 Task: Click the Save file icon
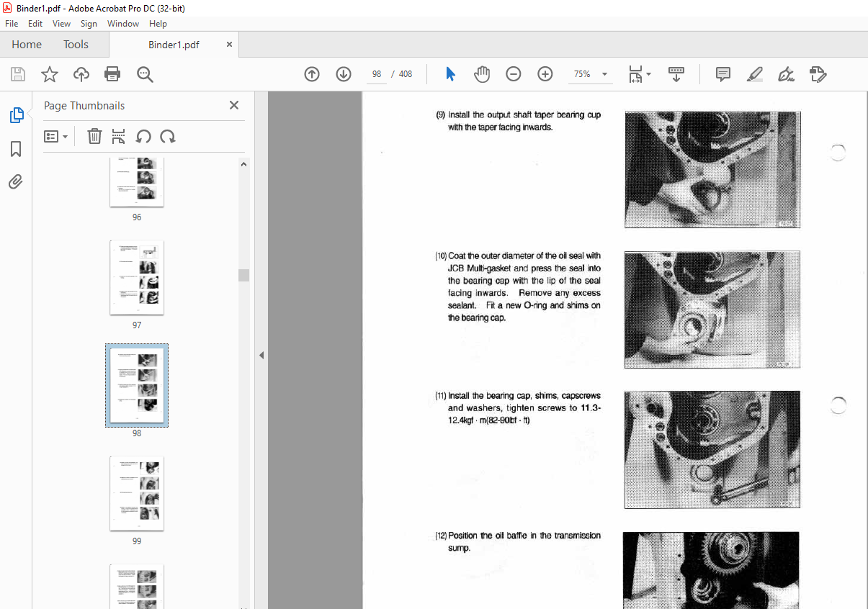pyautogui.click(x=17, y=74)
